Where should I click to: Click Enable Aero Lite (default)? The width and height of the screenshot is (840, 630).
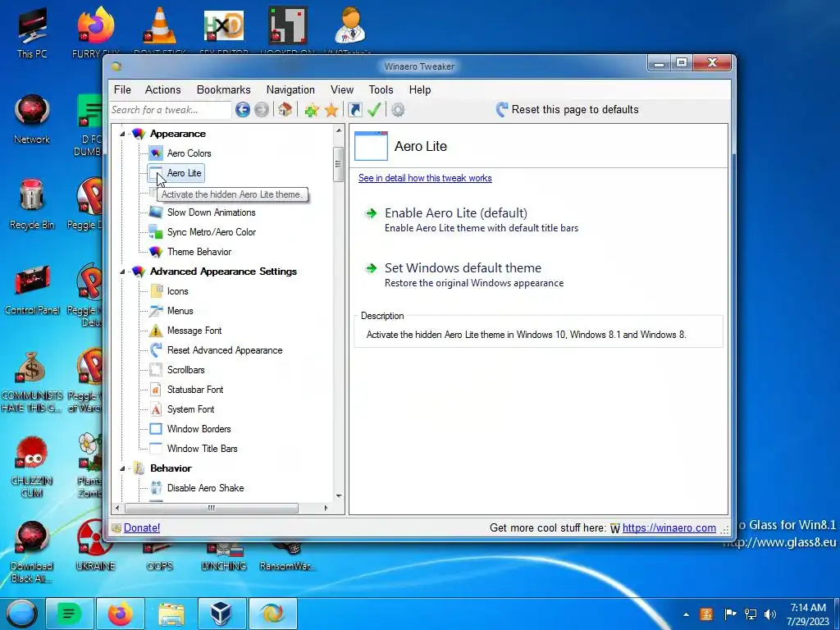[x=456, y=213]
